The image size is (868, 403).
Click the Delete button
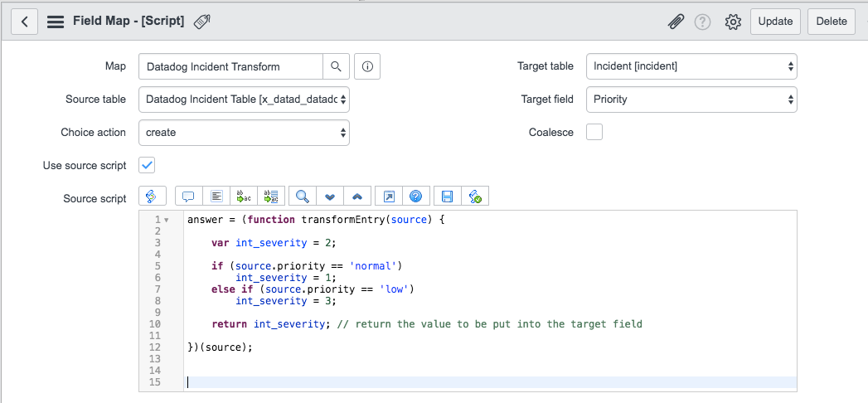pyautogui.click(x=832, y=22)
